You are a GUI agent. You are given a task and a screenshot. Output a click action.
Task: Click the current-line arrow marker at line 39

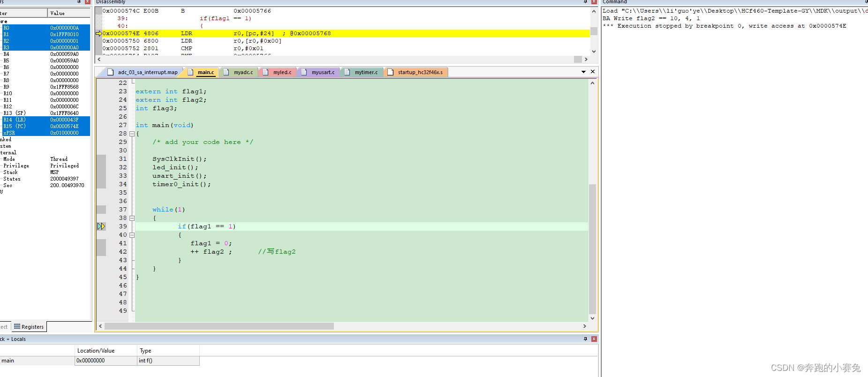[x=101, y=226]
